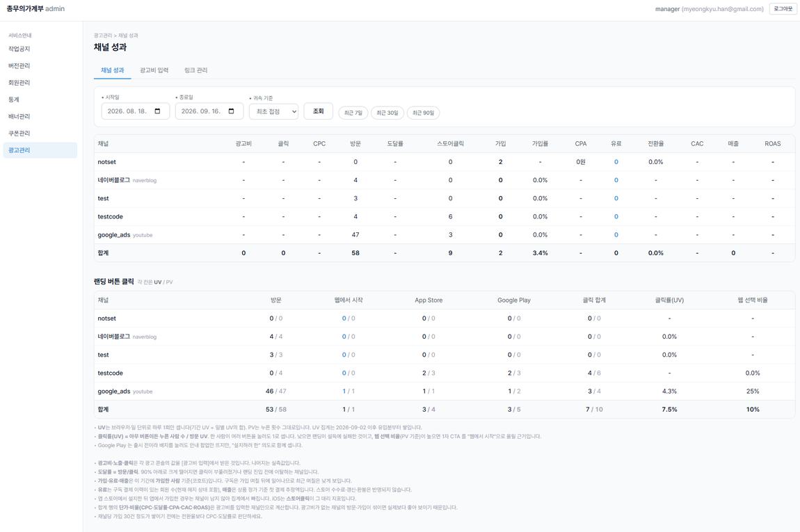800x532 pixels.
Task: Switch to the 링크 관리 tab
Action: pos(196,70)
